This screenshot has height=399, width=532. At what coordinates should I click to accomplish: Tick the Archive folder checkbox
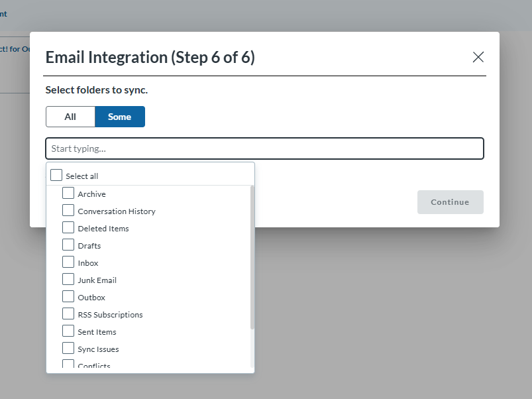(68, 193)
